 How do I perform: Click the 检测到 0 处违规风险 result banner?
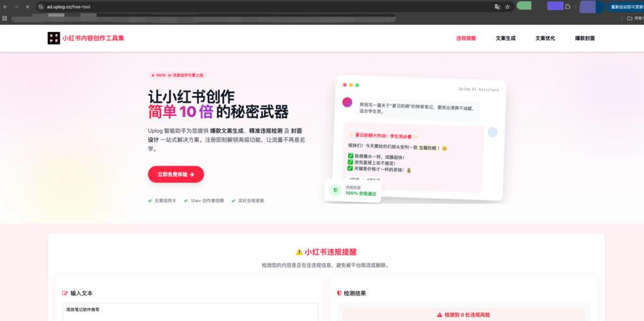click(464, 315)
